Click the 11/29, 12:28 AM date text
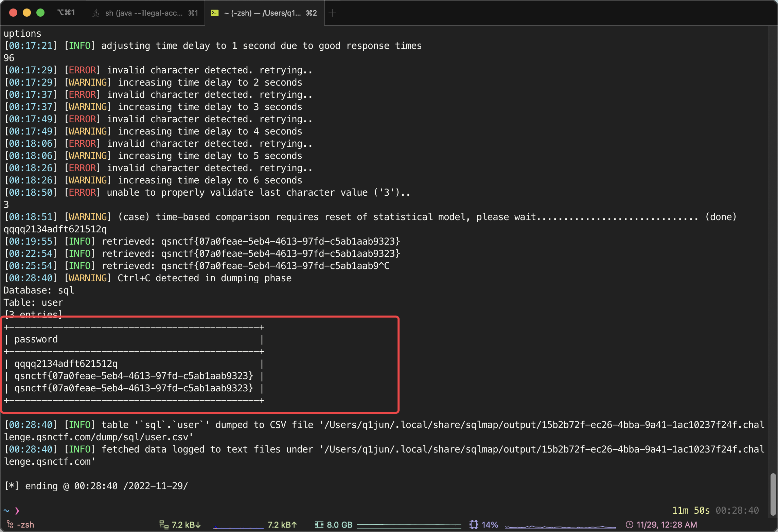Image resolution: width=778 pixels, height=532 pixels. click(x=667, y=525)
